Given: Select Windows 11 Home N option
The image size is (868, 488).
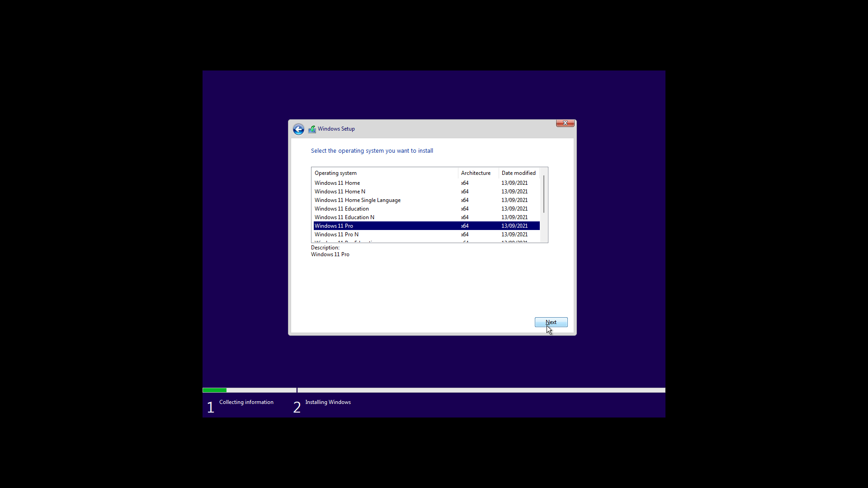Looking at the screenshot, I should click(340, 191).
